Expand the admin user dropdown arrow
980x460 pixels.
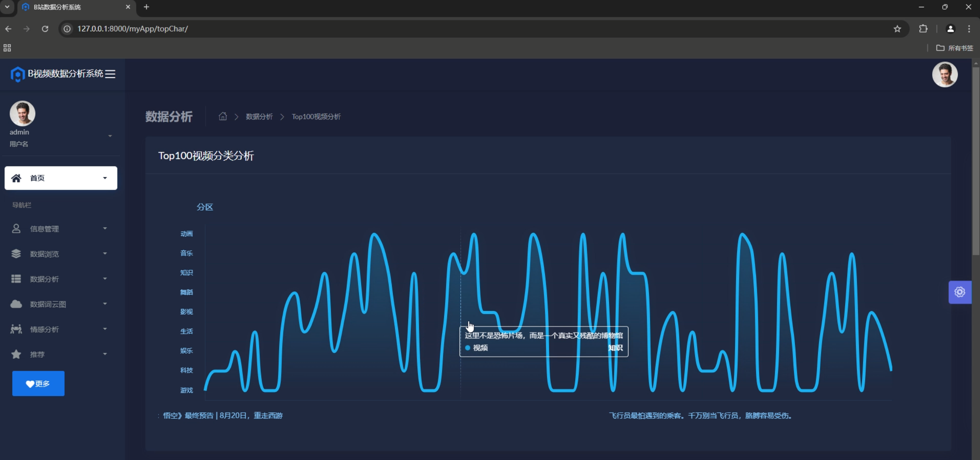tap(110, 136)
